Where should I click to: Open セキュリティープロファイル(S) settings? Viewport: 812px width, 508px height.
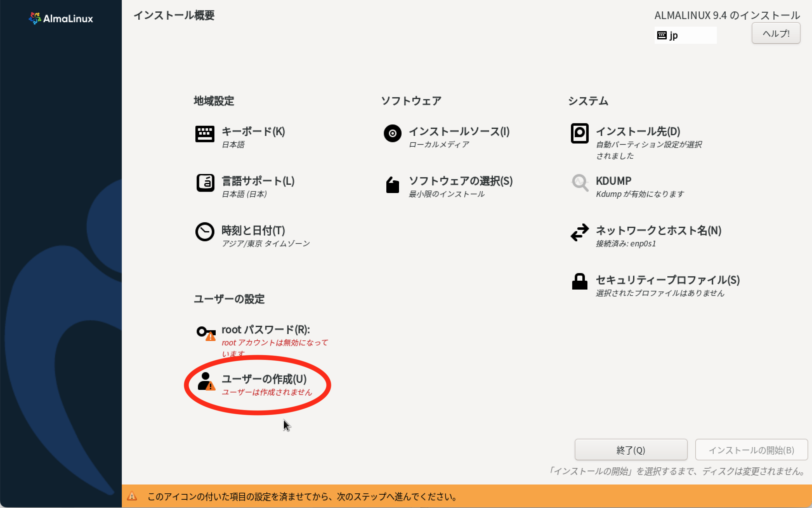point(668,280)
